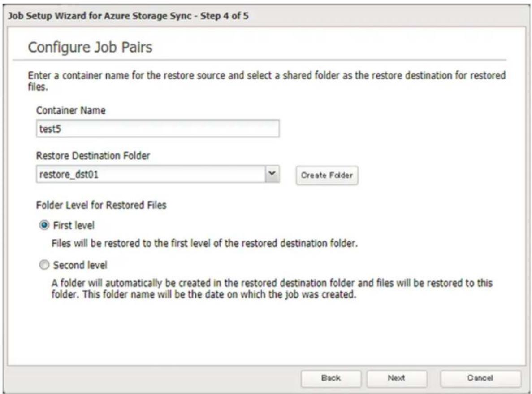The image size is (532, 394).
Task: Click Next to proceed to step 5
Action: pos(396,378)
